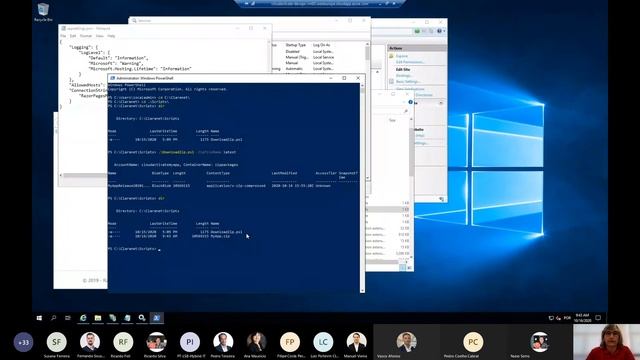Open File Explorer from taskbar
The height and width of the screenshot is (360, 640).
click(x=98, y=318)
